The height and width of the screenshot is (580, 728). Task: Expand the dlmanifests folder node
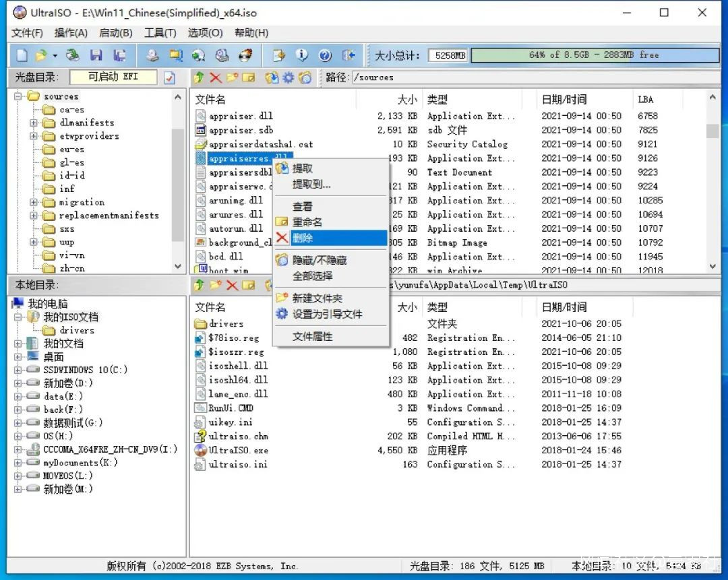tap(34, 123)
